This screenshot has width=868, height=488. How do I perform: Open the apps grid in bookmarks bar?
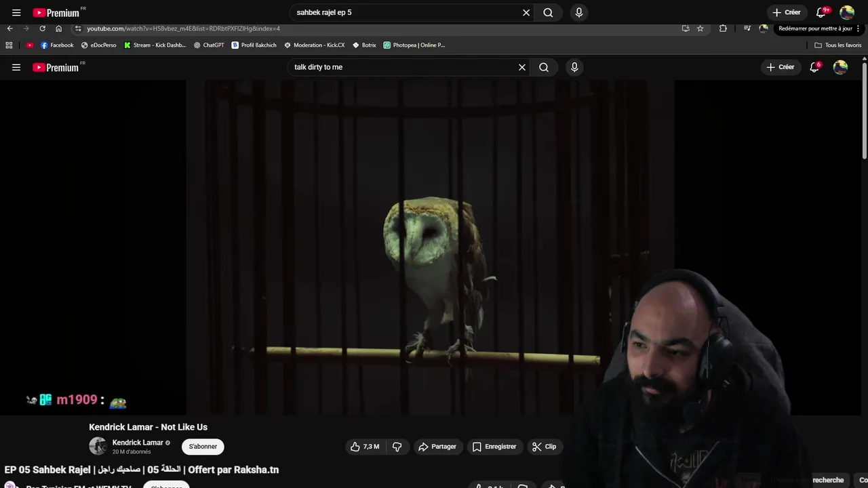(9, 45)
